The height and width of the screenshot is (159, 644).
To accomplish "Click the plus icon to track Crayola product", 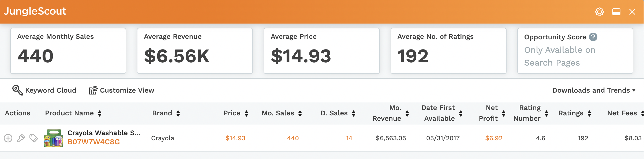I will 8,138.
